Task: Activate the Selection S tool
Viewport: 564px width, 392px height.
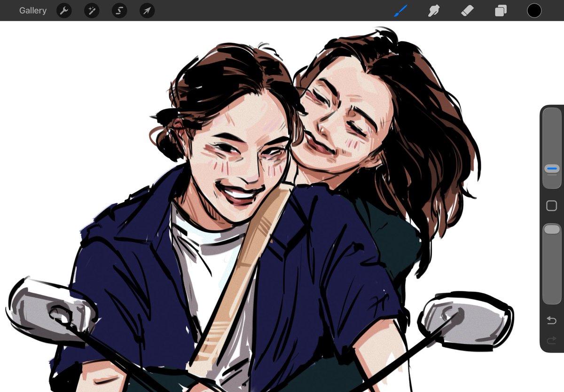Action: (119, 10)
